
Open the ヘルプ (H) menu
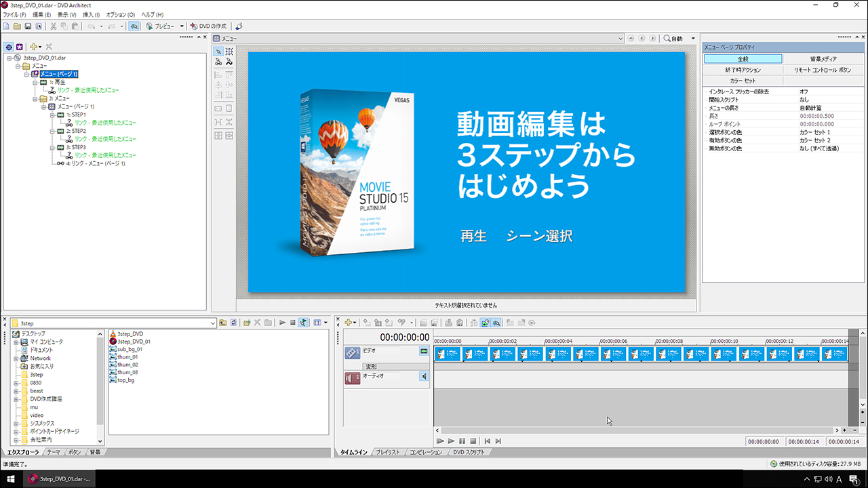click(x=152, y=14)
